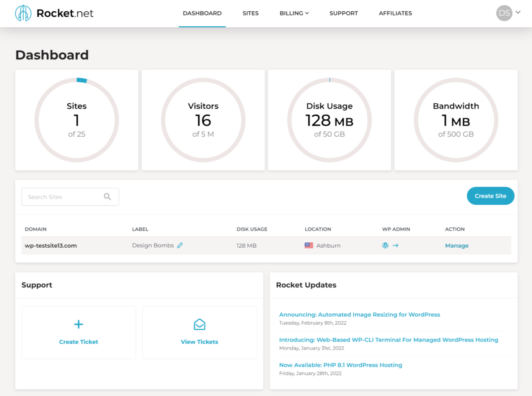The width and height of the screenshot is (532, 396).
Task: Open the chevron next to the avatar
Action: click(x=517, y=13)
